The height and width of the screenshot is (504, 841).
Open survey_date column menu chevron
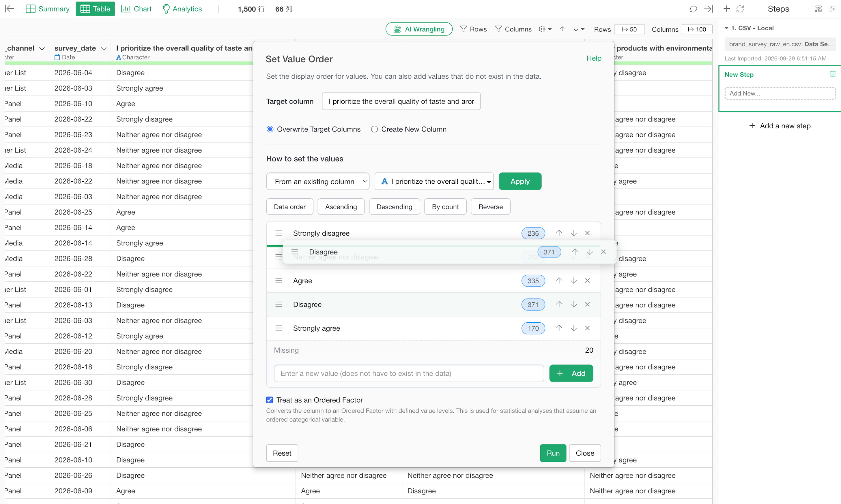[104, 48]
